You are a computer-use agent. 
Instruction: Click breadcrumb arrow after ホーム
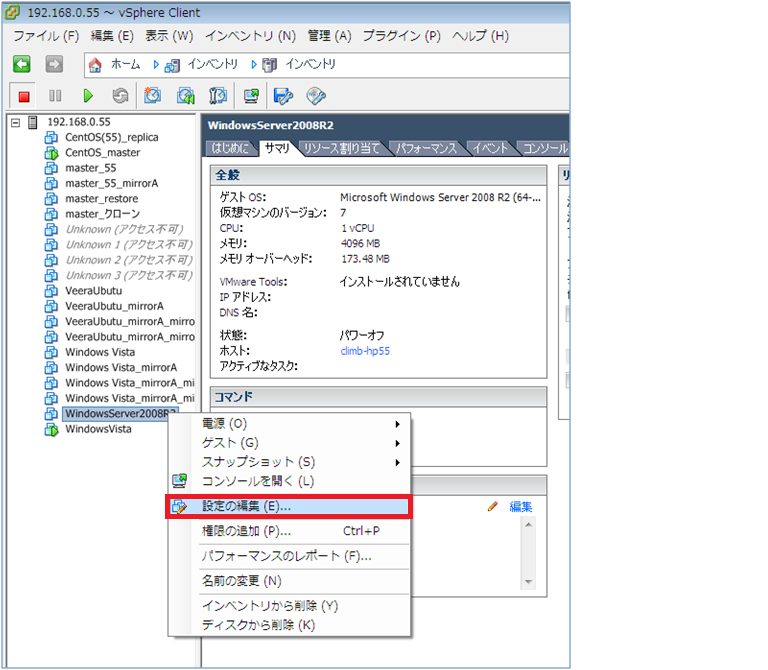(x=156, y=65)
